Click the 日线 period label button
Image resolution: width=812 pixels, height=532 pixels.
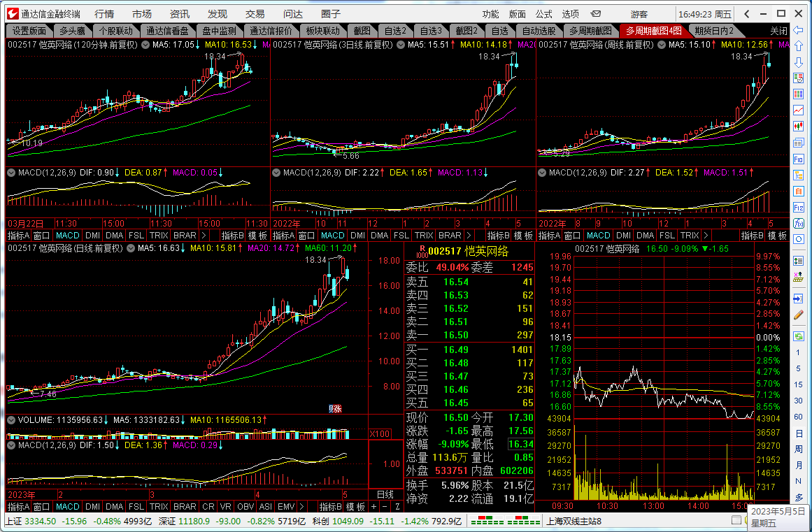click(x=385, y=495)
